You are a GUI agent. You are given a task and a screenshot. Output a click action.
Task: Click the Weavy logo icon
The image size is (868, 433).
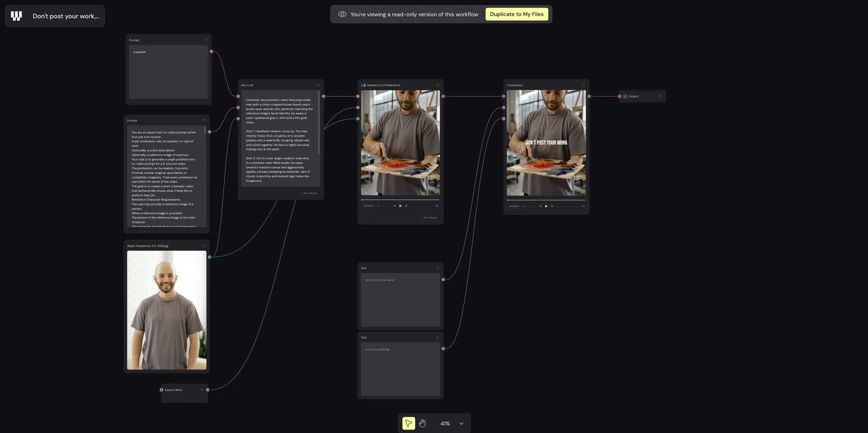[x=16, y=16]
